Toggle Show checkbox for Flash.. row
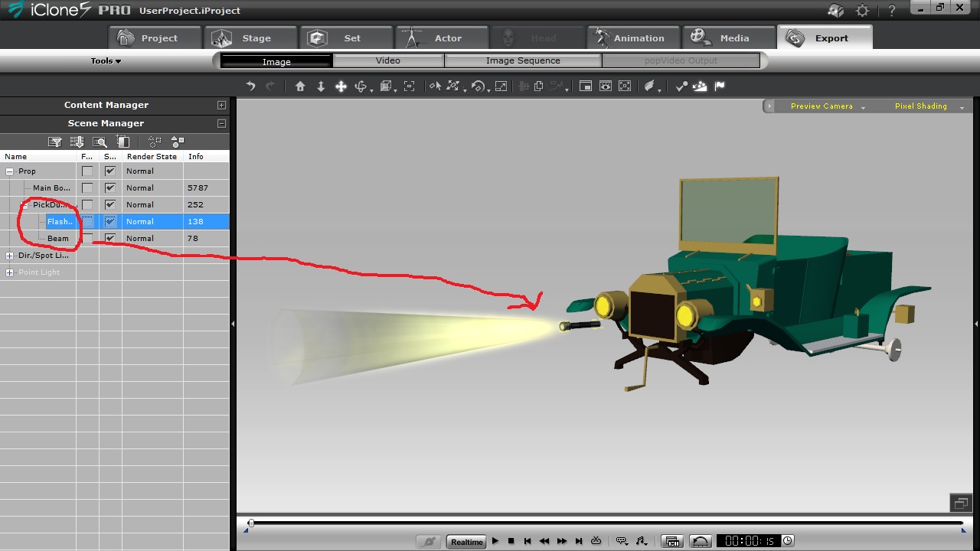This screenshot has width=980, height=551. point(110,222)
